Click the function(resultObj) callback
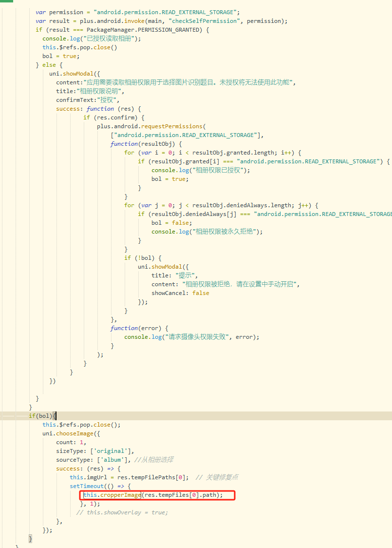Screen dimensions: 392x548 (146, 144)
